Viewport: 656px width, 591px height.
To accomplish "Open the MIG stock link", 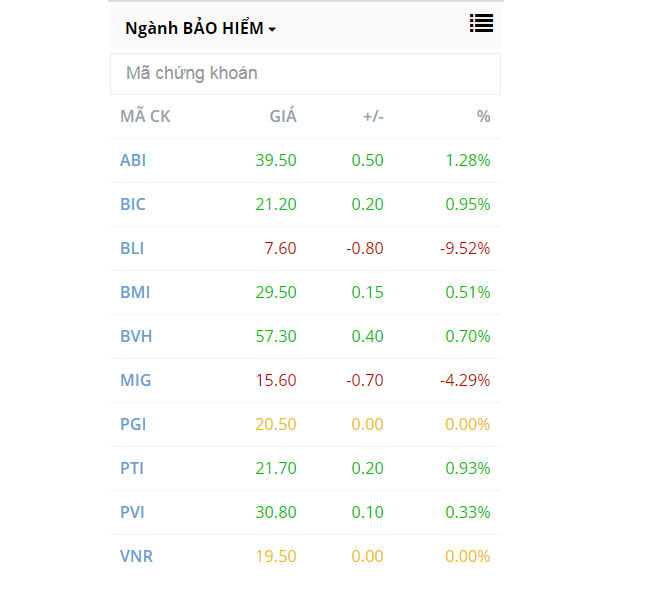I will tap(135, 380).
